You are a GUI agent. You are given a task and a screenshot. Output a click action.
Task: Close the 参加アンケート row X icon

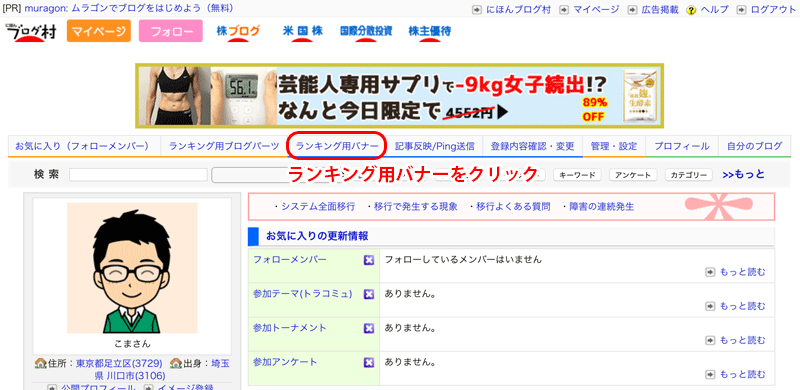[369, 363]
